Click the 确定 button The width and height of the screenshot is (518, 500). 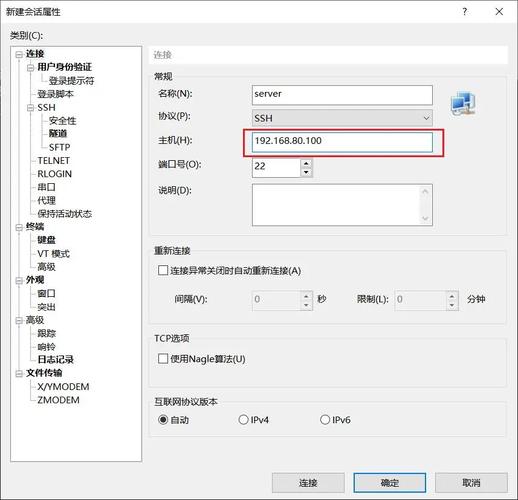pyautogui.click(x=389, y=483)
